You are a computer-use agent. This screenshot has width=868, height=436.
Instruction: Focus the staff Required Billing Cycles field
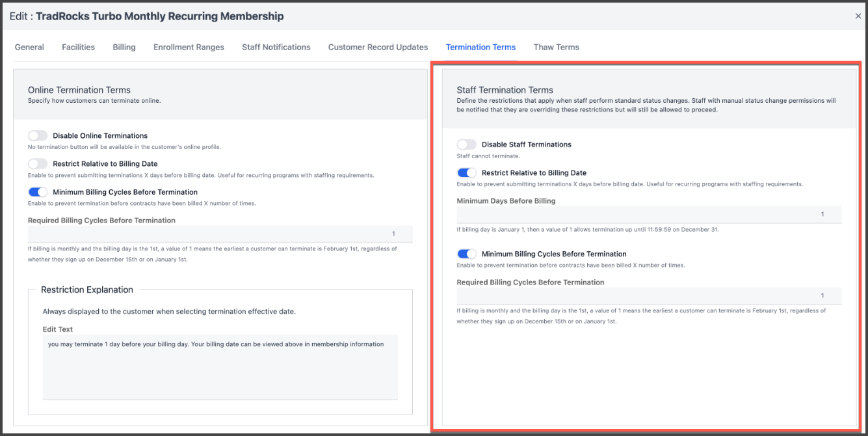[650, 295]
